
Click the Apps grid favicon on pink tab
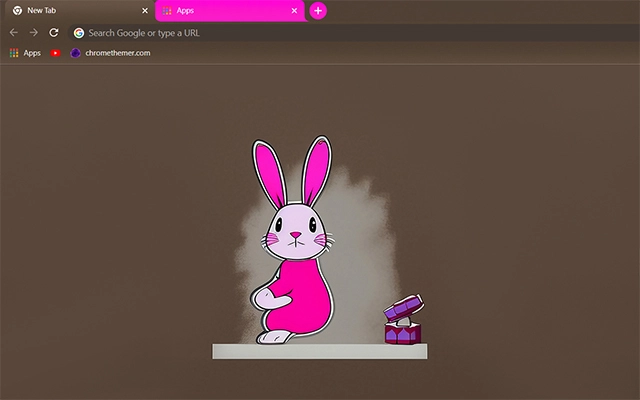[x=167, y=11]
